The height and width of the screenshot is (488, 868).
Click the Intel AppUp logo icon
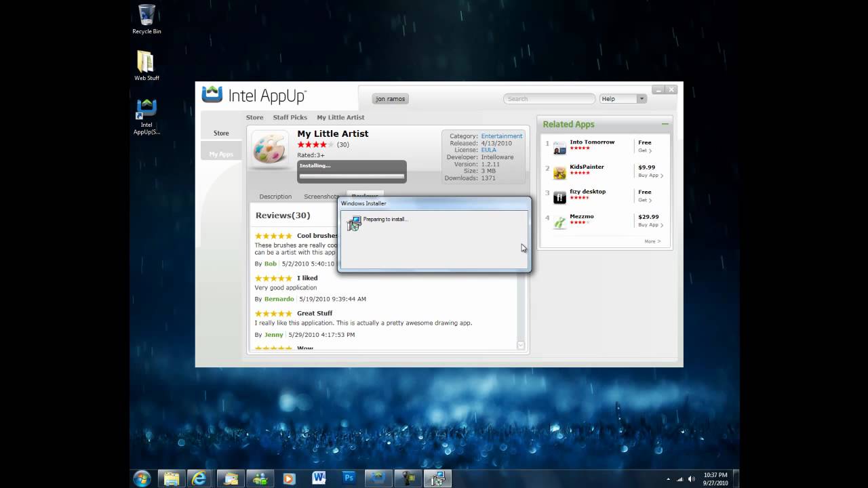212,94
